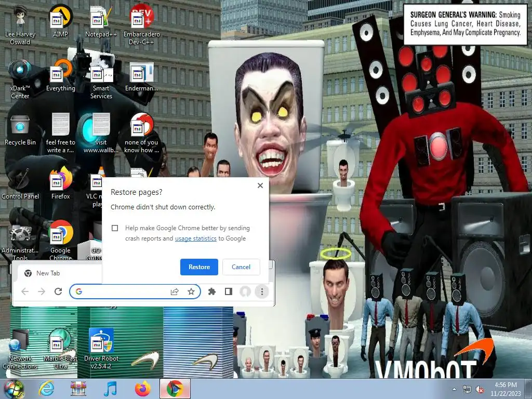
Task: Open the Recycle Bin
Action: coord(20,129)
